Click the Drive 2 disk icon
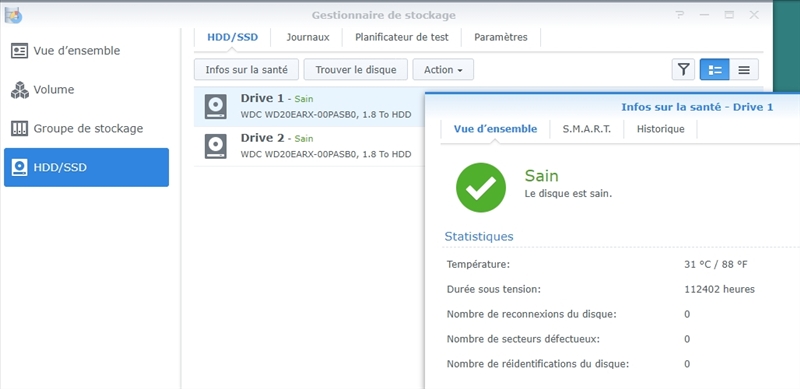Image resolution: width=800 pixels, height=389 pixels. tap(215, 147)
